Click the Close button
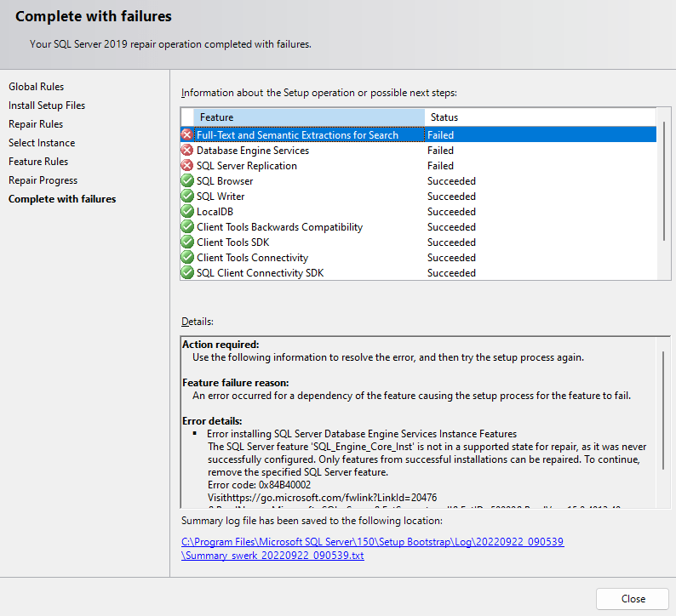Screen dimensions: 676x616 (633, 599)
